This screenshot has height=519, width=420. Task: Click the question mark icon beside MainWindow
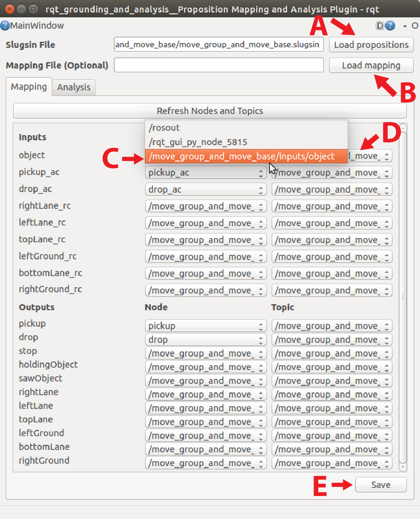tap(5, 26)
